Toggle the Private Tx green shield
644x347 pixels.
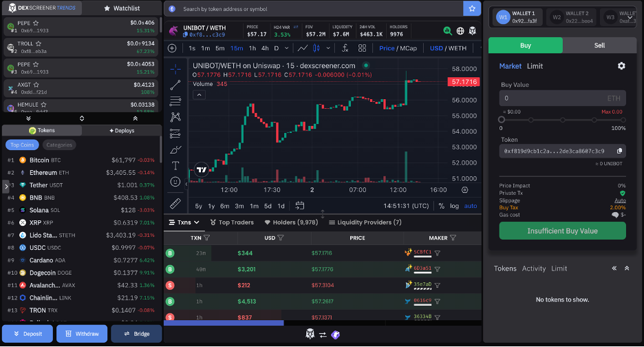[623, 193]
